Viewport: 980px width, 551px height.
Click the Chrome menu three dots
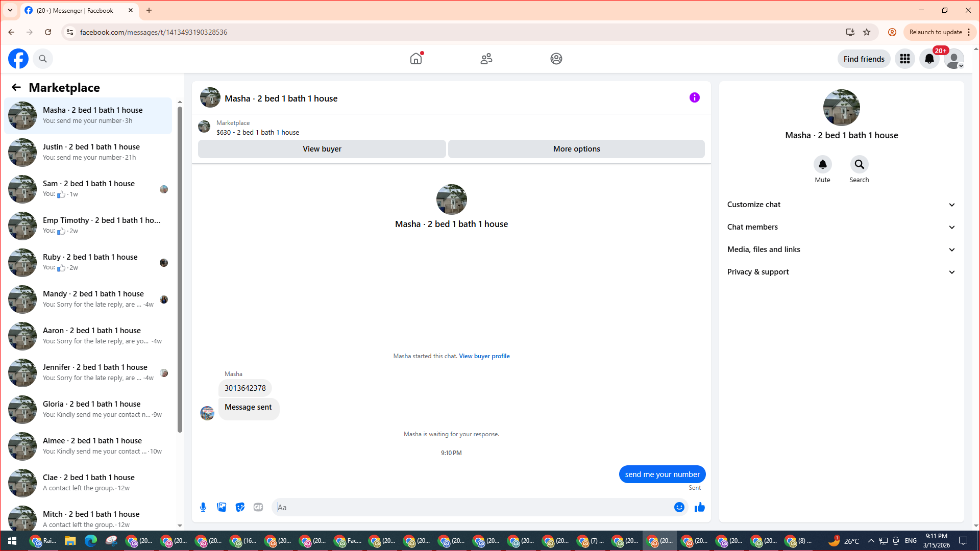pyautogui.click(x=969, y=32)
